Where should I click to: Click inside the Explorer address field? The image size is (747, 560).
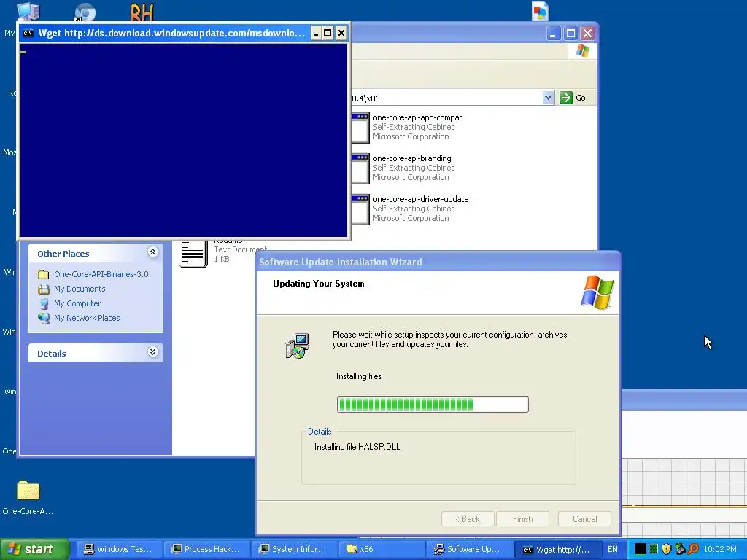446,98
